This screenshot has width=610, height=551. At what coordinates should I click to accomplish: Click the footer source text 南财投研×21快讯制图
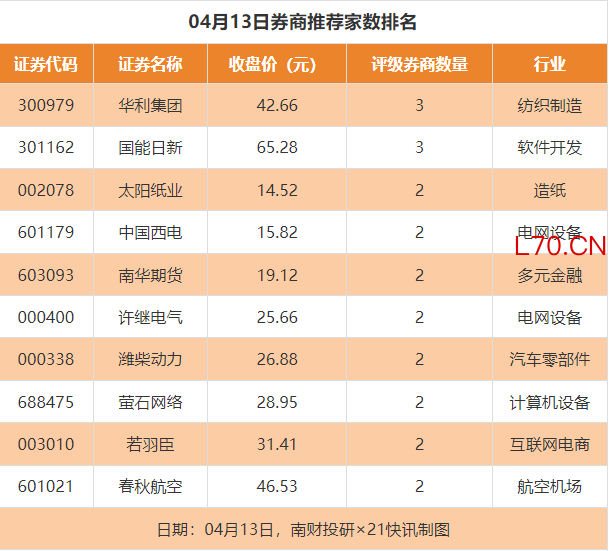(x=370, y=529)
